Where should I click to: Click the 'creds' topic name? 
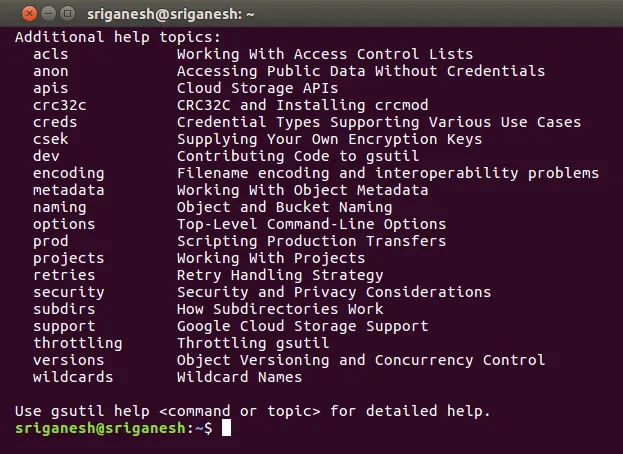55,122
